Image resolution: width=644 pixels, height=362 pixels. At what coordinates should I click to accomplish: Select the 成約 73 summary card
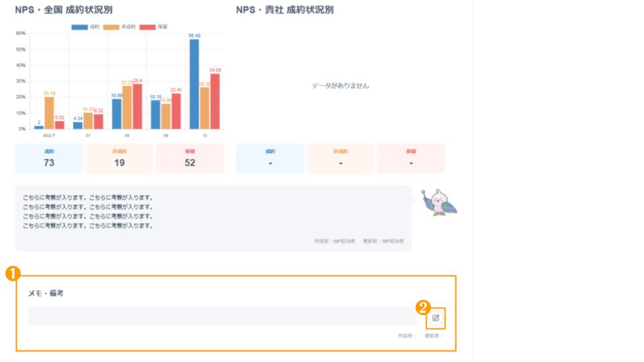[49, 158]
